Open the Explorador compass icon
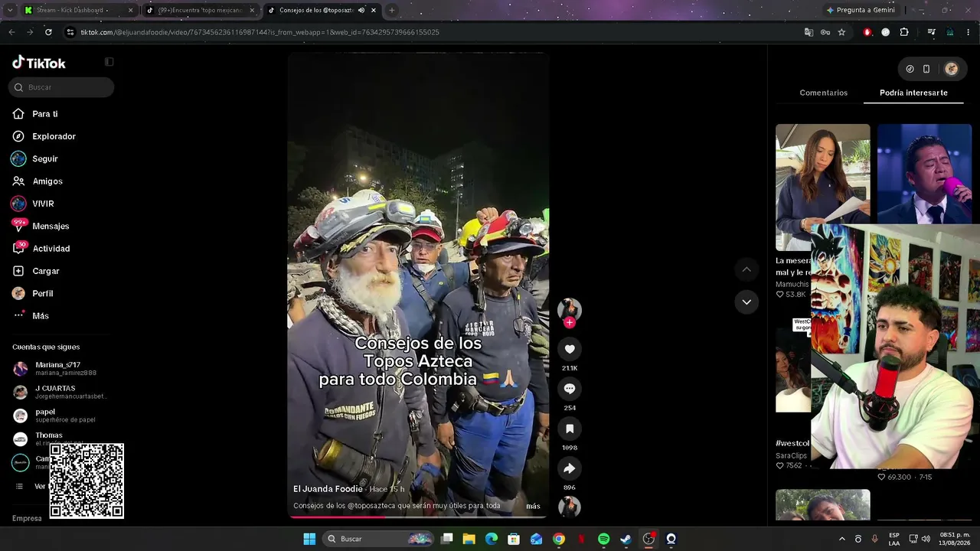Viewport: 980px width, 551px height. (x=18, y=136)
